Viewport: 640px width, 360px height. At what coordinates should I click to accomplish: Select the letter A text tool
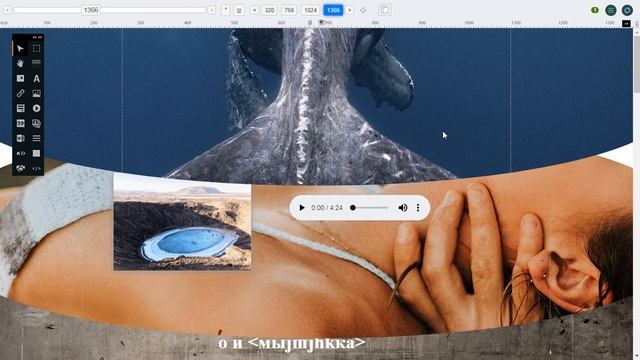point(36,78)
